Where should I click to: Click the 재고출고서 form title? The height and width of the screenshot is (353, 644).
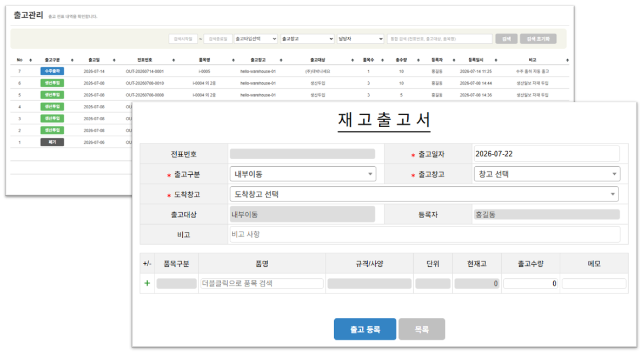(384, 120)
